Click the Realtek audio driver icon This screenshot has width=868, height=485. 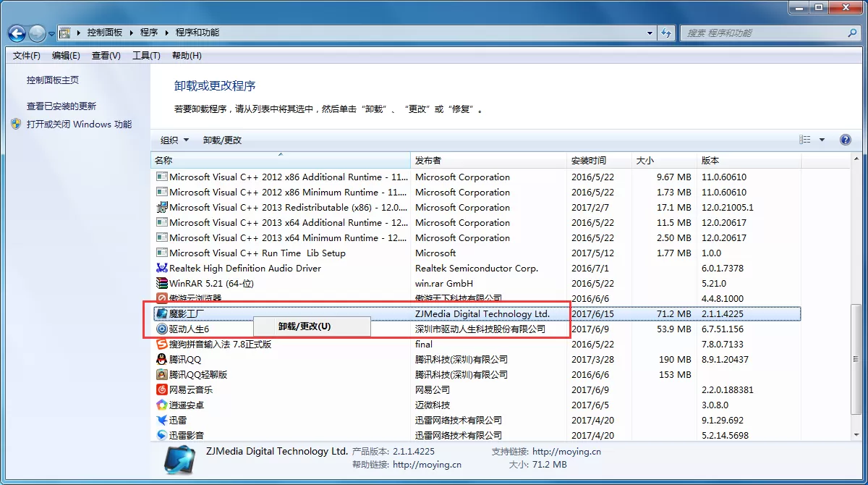(162, 269)
